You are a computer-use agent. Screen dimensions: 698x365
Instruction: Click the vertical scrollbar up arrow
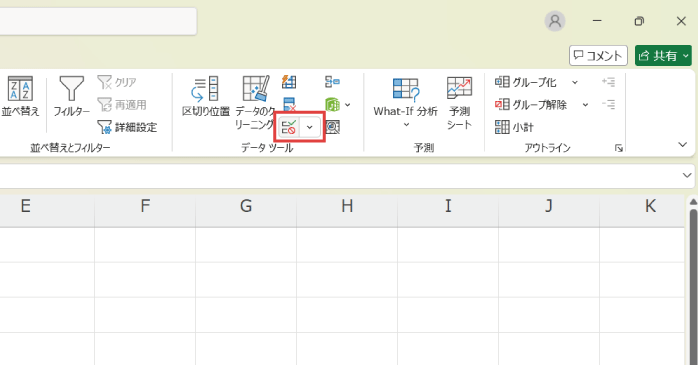point(693,202)
